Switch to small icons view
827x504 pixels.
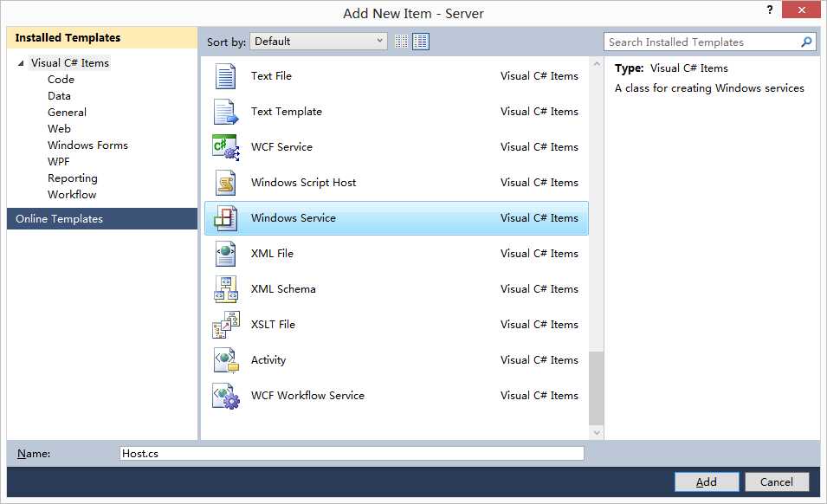click(x=401, y=41)
